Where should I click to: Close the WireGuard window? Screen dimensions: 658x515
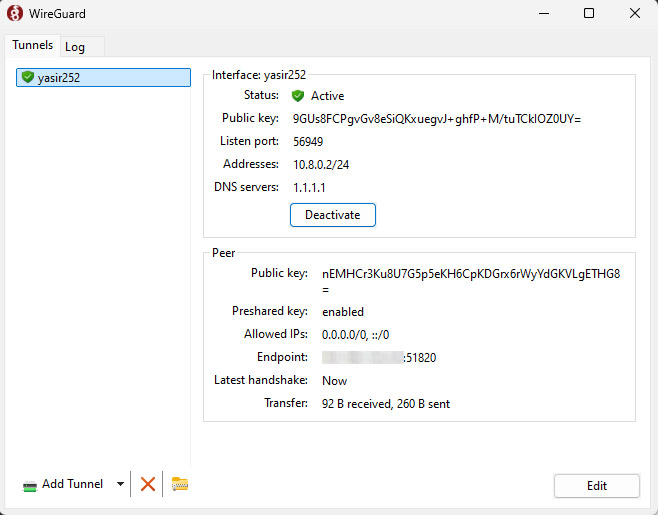[x=635, y=13]
